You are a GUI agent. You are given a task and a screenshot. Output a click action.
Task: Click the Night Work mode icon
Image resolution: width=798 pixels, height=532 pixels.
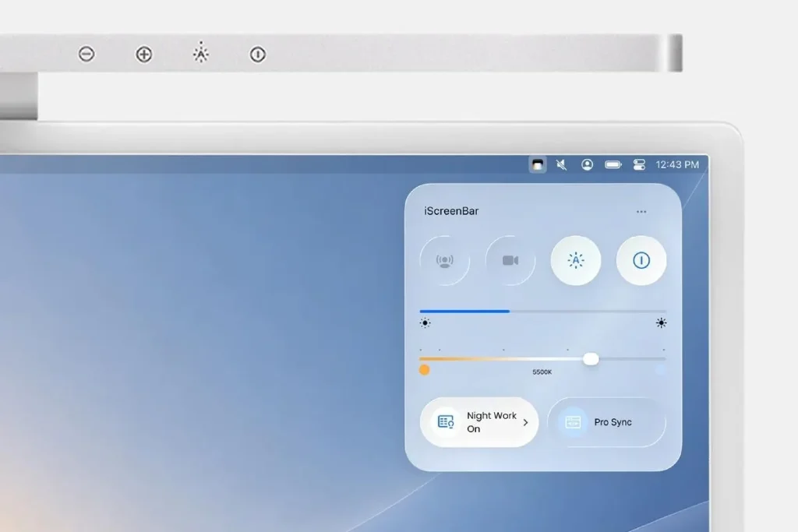(x=446, y=422)
